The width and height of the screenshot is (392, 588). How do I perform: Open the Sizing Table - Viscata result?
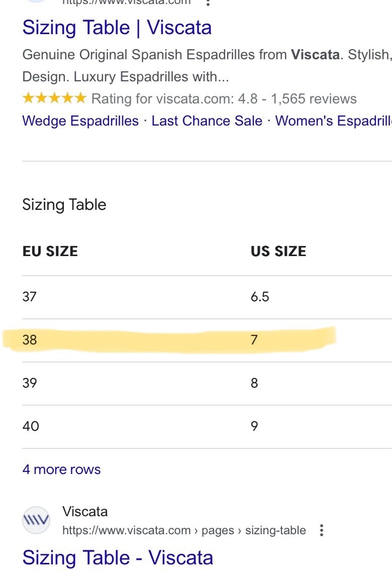[x=118, y=558]
